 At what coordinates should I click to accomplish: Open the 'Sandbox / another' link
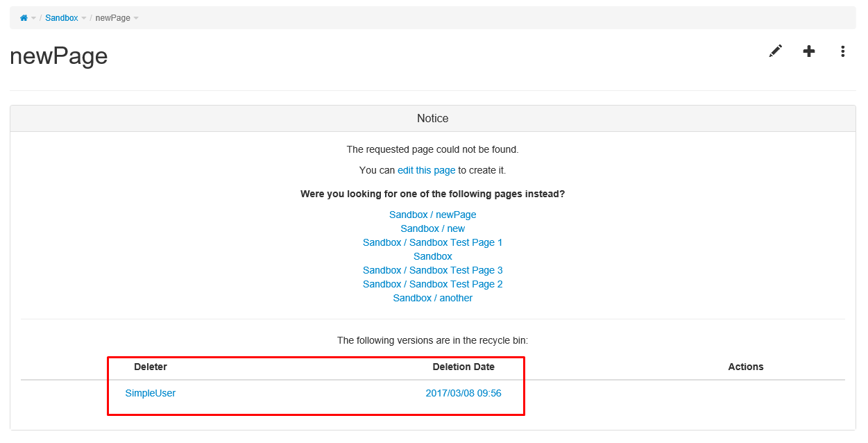(x=433, y=298)
